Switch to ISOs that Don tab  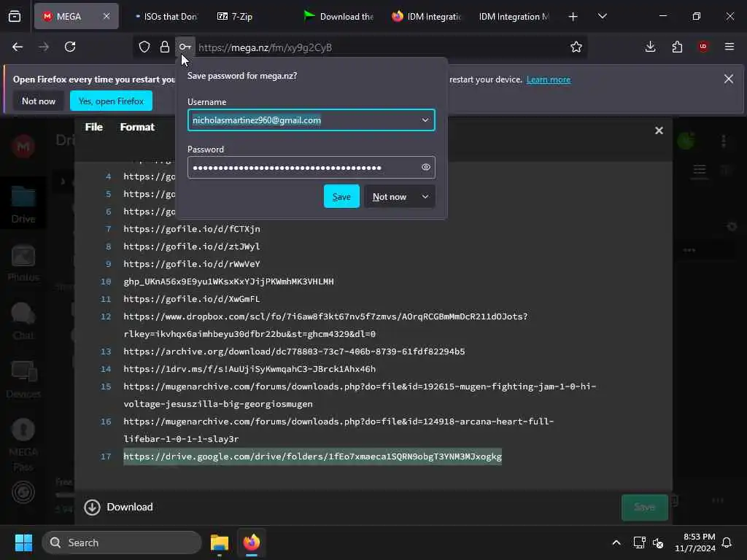(166, 17)
